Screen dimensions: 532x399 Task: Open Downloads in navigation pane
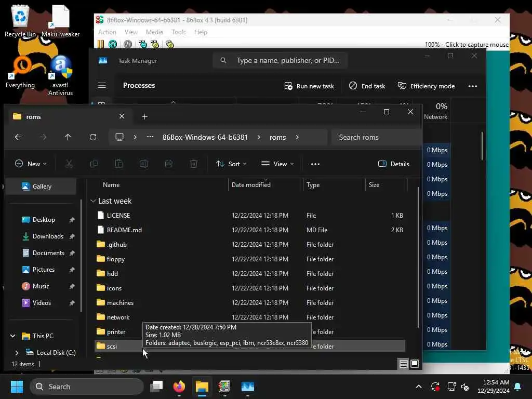pyautogui.click(x=47, y=236)
